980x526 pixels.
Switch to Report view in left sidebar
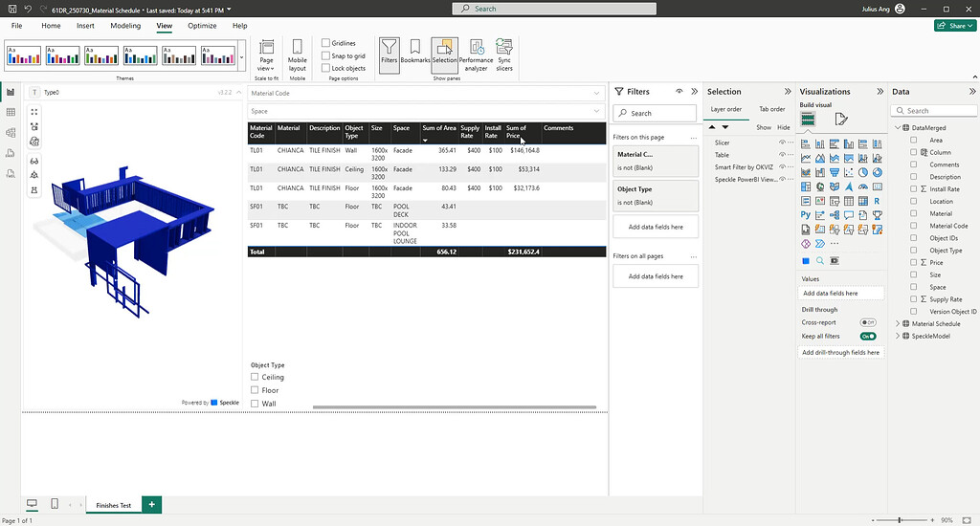[x=11, y=92]
